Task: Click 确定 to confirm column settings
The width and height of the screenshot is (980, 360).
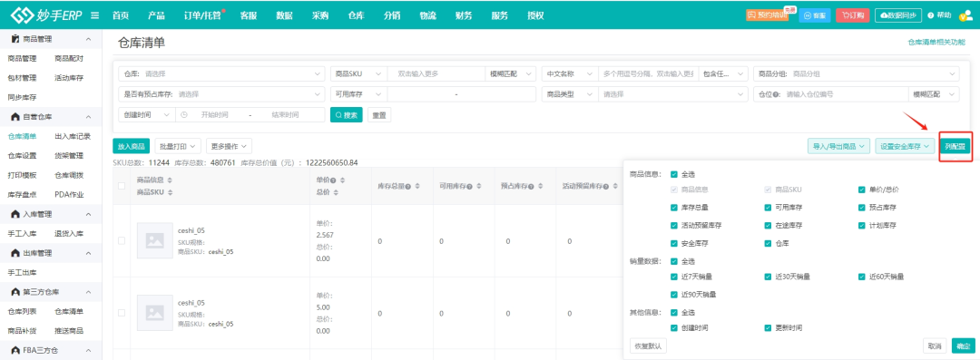Action: coord(963,345)
